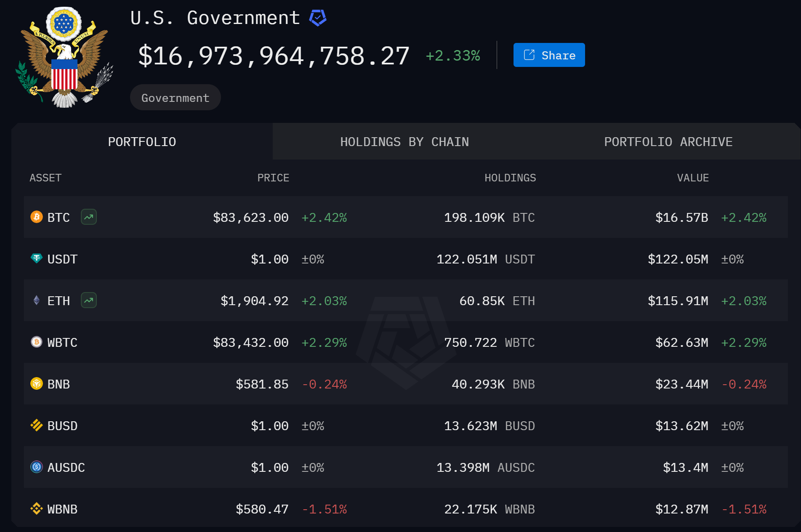
Task: Click the 122.051M USDT holdings cell
Action: click(x=486, y=259)
